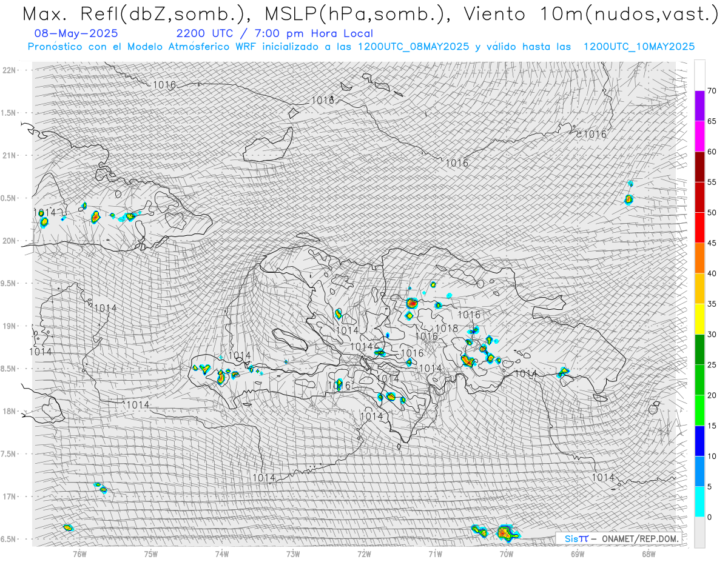Select the "73W" longitude axis label
This screenshot has height=562, width=728.
coord(293,554)
